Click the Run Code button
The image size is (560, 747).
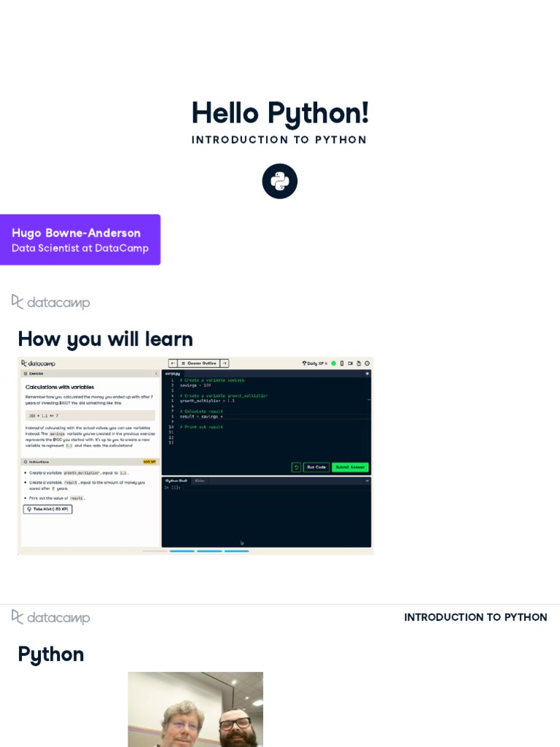coord(316,468)
